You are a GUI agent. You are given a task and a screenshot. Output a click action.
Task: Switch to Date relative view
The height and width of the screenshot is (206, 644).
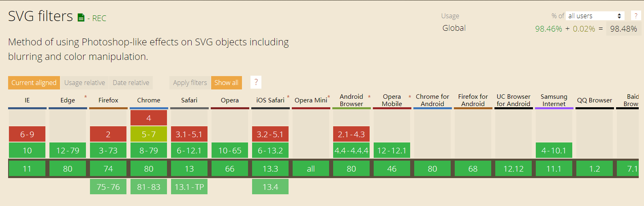[x=131, y=83]
